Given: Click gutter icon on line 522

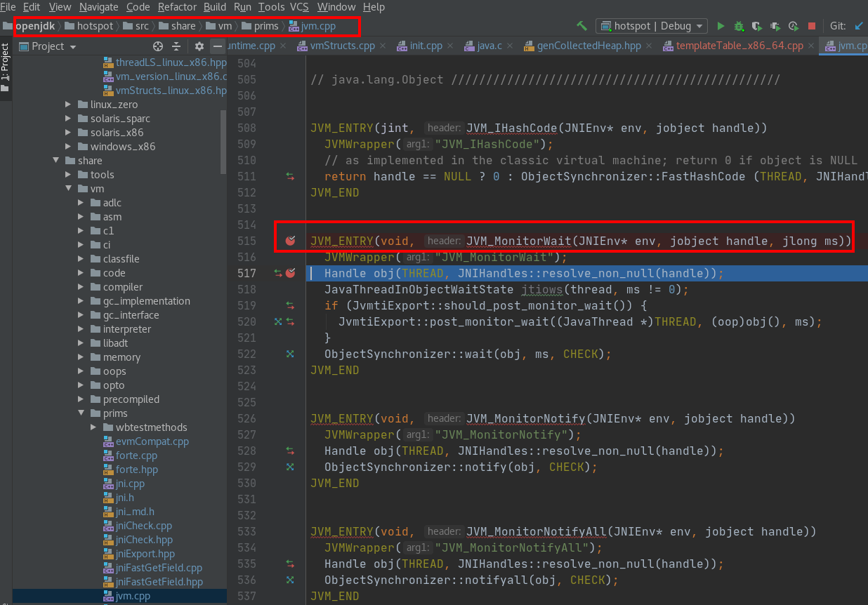Looking at the screenshot, I should pyautogui.click(x=290, y=354).
